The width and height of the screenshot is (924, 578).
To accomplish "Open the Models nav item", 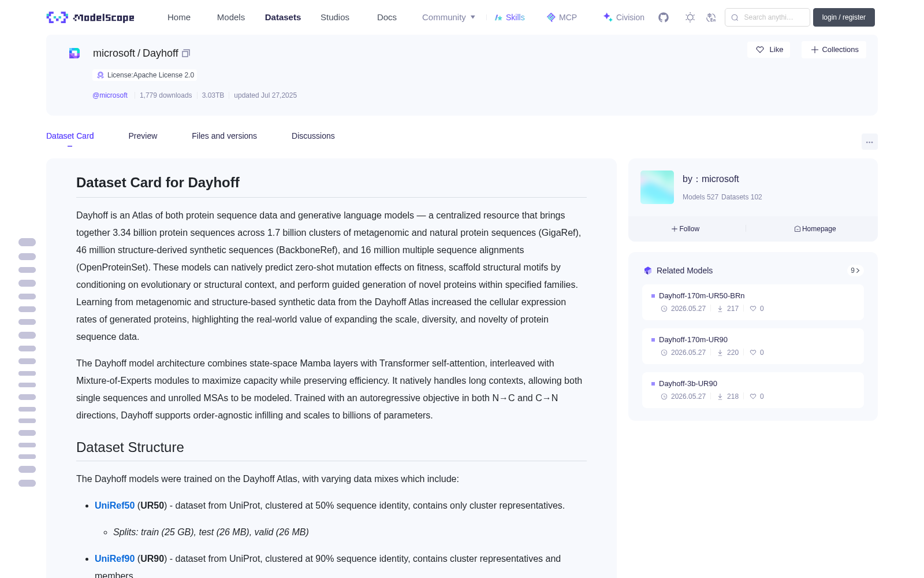I will pos(231,17).
